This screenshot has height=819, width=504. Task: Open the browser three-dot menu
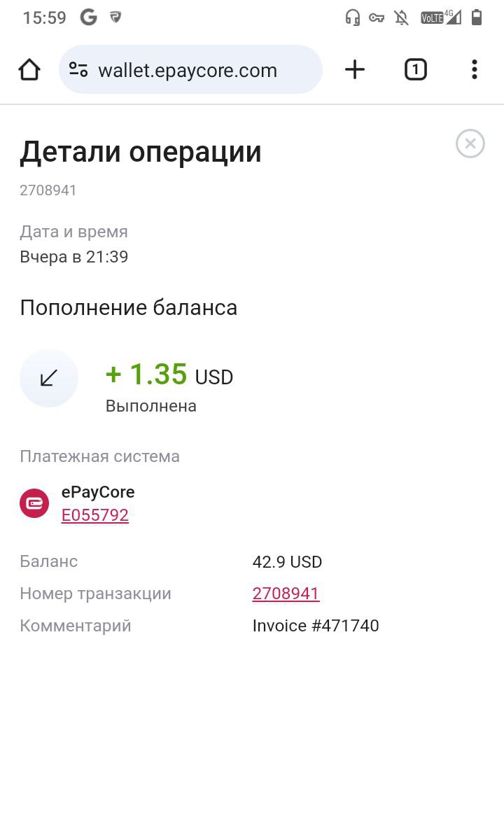click(x=474, y=69)
